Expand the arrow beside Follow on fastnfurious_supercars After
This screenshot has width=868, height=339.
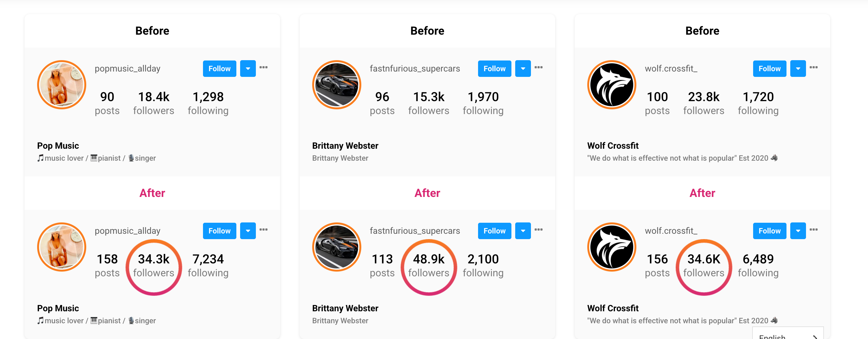(523, 231)
